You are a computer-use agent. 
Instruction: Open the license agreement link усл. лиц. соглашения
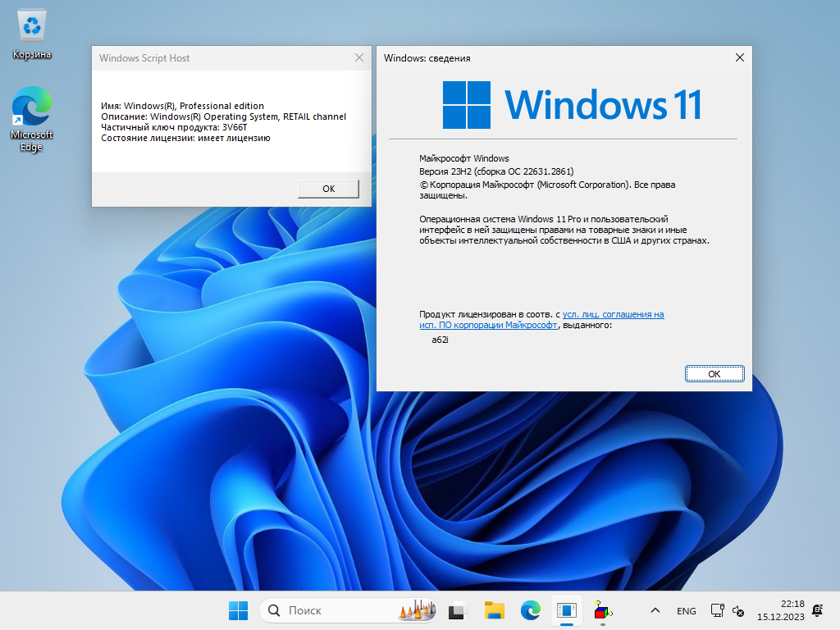click(613, 314)
